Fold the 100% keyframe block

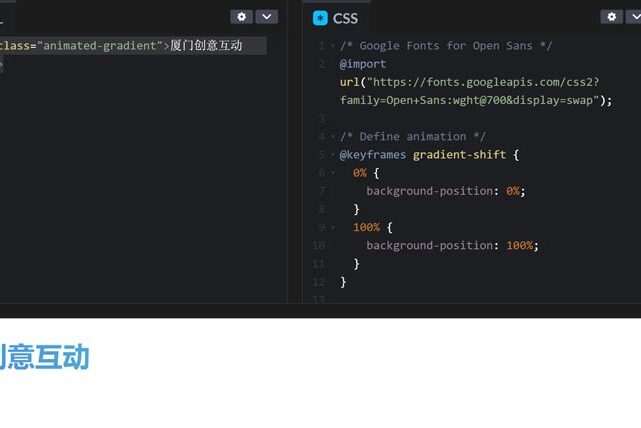coord(333,227)
